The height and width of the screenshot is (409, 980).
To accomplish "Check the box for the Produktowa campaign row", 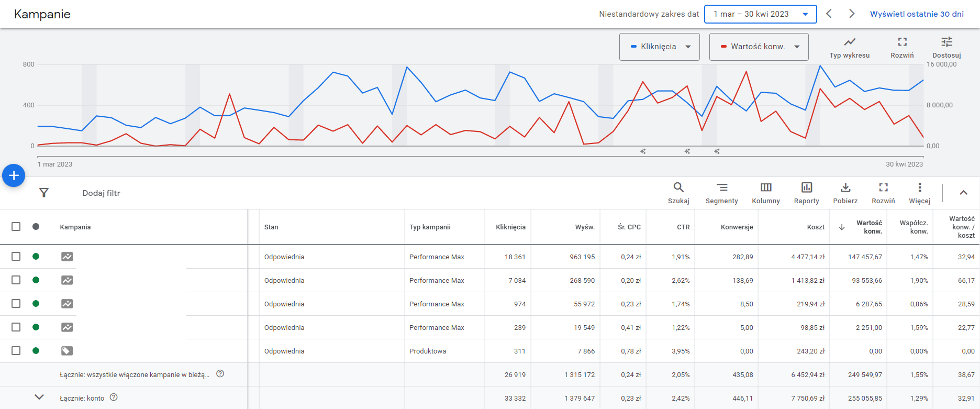I will click(x=16, y=351).
